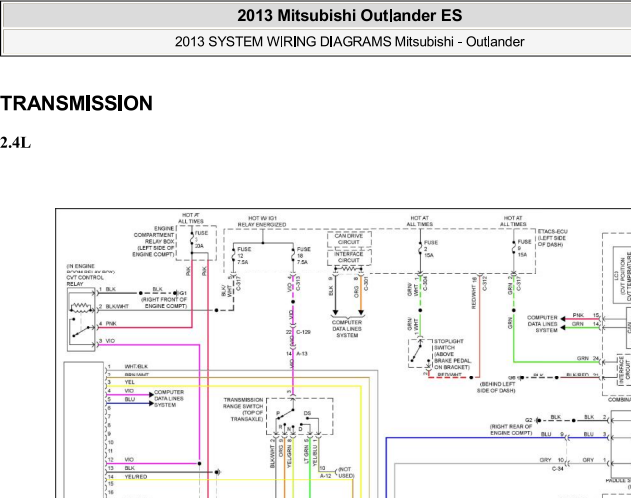The image size is (631, 498).
Task: Click the 'C-304' connector label
Action: [425, 283]
